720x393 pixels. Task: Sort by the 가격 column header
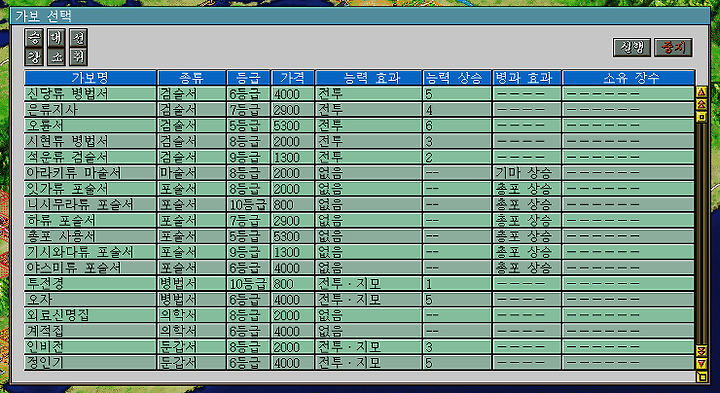(x=292, y=78)
